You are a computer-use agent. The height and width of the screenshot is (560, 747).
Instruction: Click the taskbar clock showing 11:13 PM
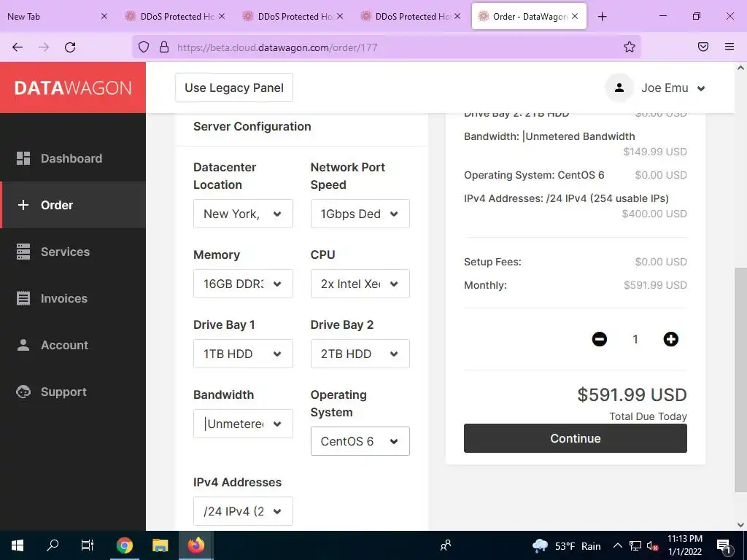[x=685, y=545]
